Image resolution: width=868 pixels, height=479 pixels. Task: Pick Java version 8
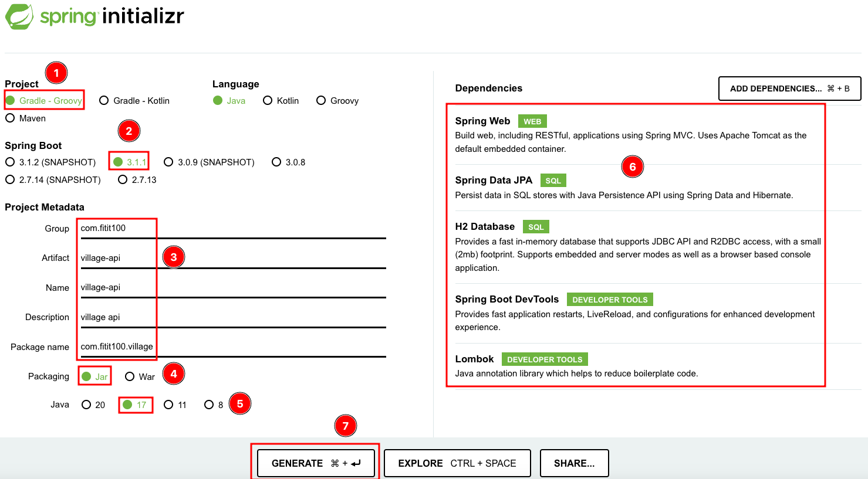click(x=214, y=405)
